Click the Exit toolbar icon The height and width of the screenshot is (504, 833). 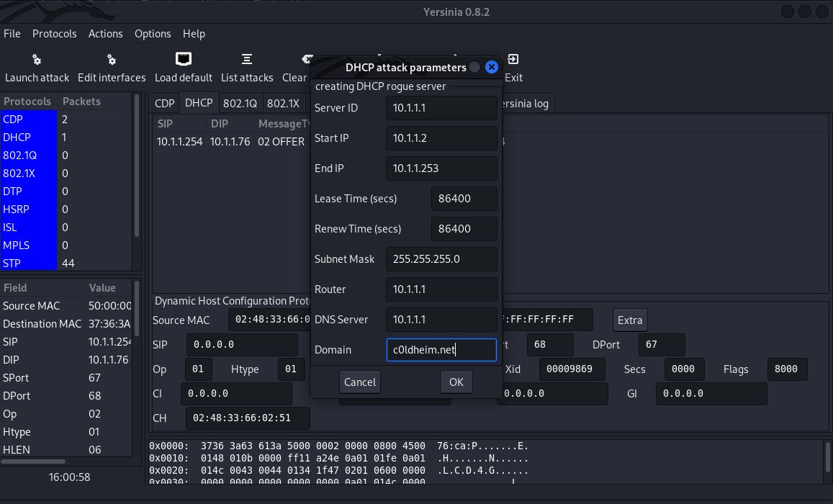(x=513, y=60)
